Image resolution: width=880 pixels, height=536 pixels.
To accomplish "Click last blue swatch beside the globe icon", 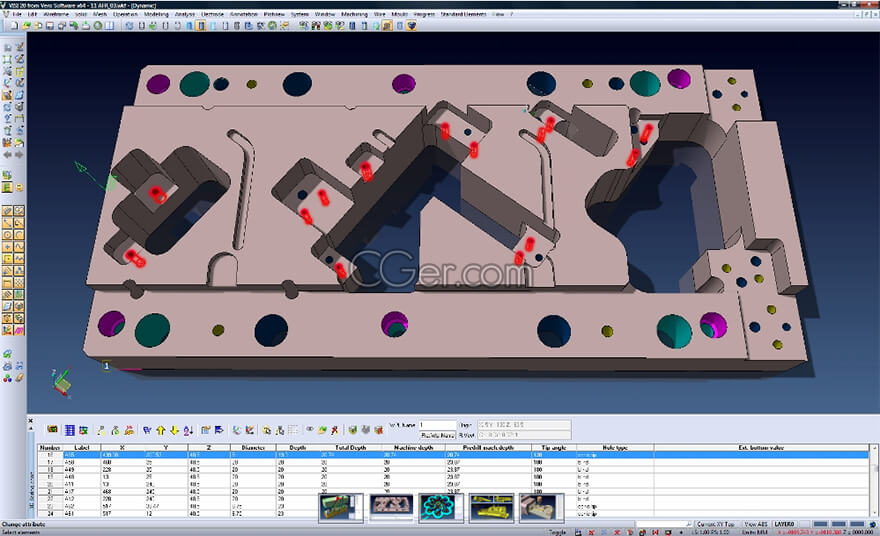I will (857, 524).
